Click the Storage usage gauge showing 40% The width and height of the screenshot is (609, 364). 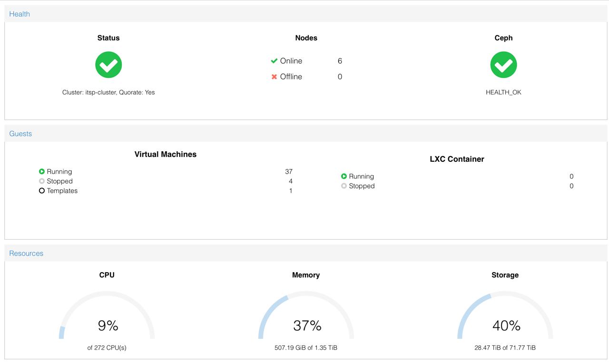coord(505,315)
